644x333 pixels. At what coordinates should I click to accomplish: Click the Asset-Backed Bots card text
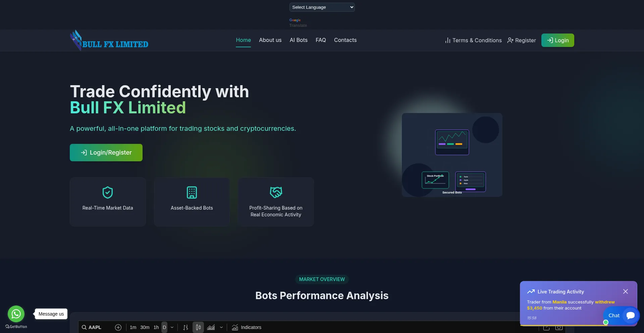pos(192,208)
